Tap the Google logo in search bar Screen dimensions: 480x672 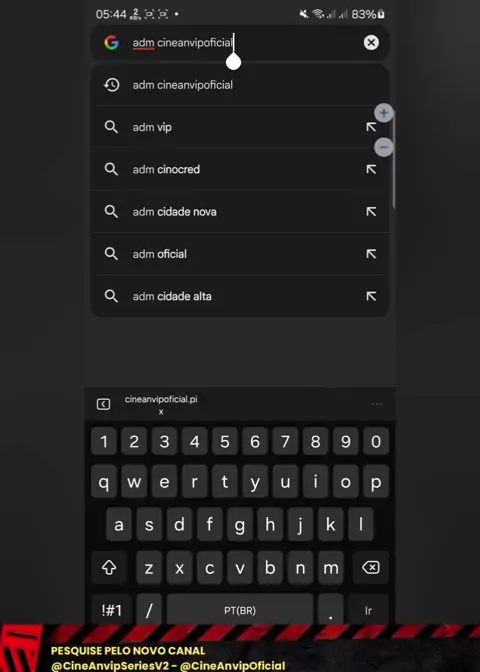pyautogui.click(x=111, y=42)
